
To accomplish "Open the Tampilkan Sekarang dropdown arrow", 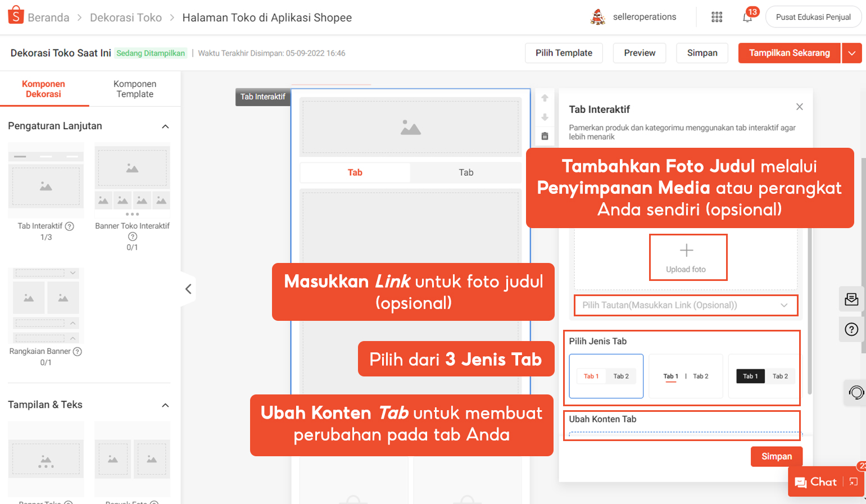I will (852, 53).
